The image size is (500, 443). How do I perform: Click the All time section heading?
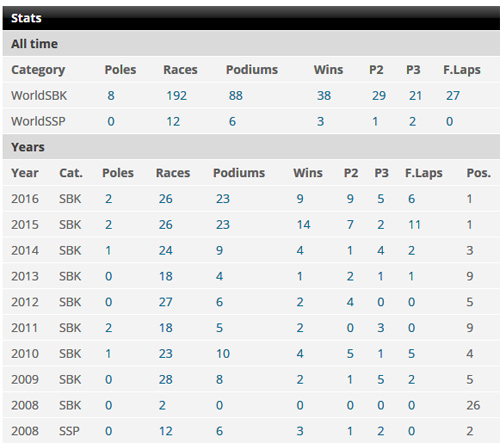[34, 44]
